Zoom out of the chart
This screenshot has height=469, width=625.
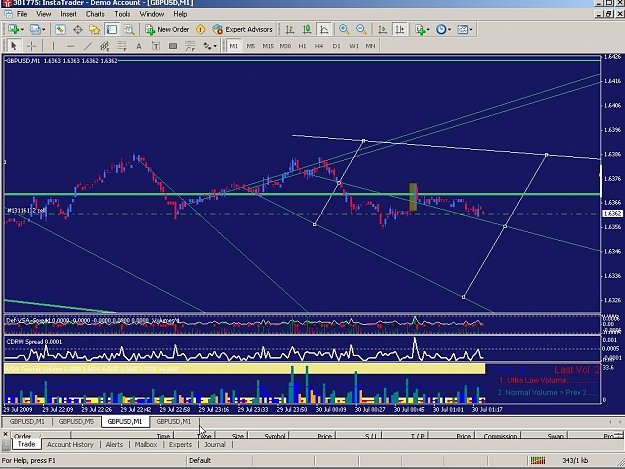click(x=361, y=29)
